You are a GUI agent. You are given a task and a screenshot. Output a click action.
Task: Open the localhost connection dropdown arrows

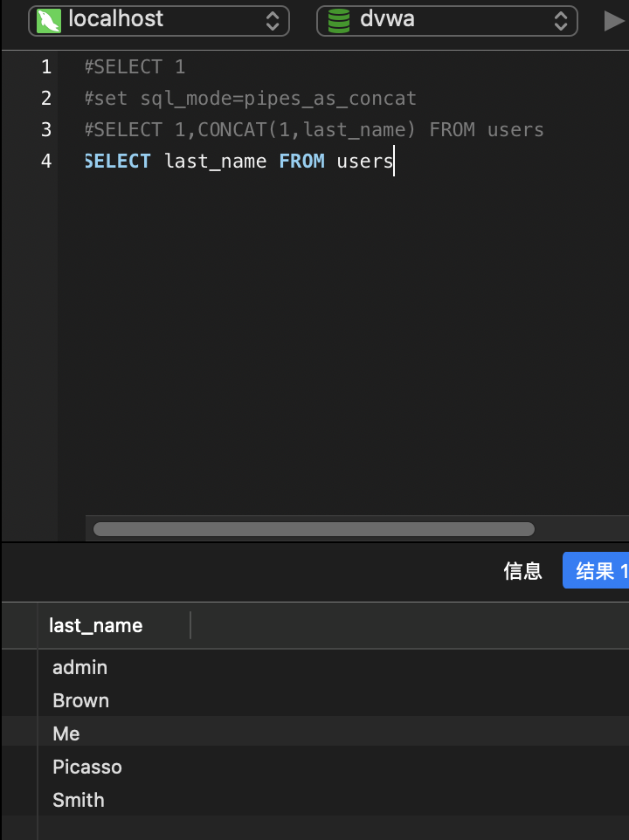pyautogui.click(x=273, y=20)
